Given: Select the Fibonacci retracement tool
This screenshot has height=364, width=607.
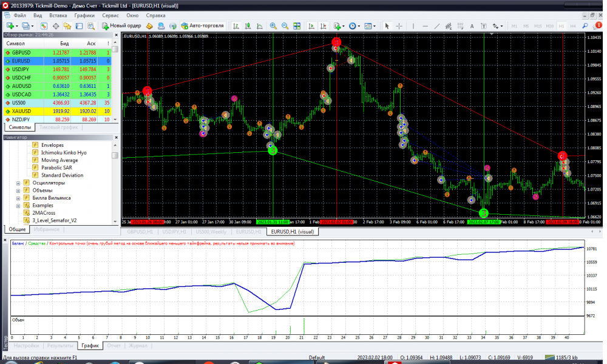Looking at the screenshot, I should [x=460, y=26].
